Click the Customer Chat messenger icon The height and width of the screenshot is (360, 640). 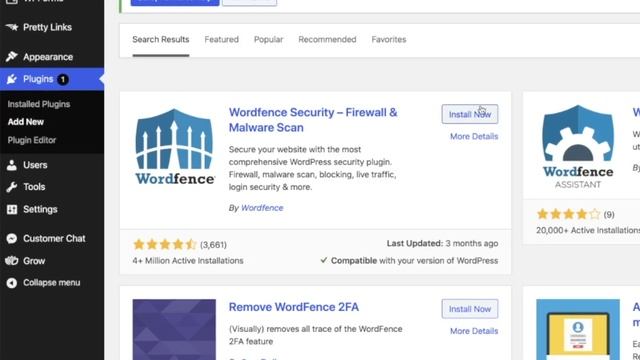[12, 238]
